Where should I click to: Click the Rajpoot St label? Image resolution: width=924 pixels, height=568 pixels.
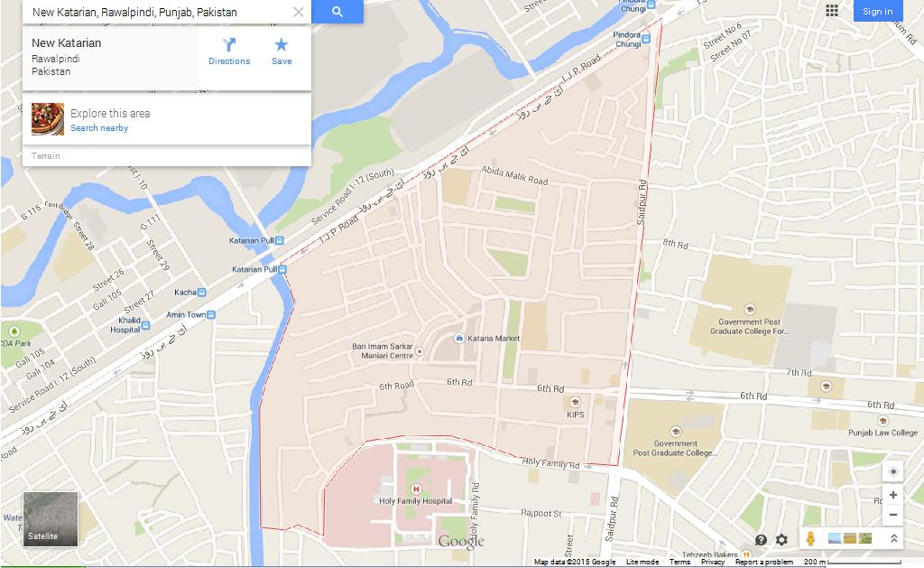pos(541,513)
